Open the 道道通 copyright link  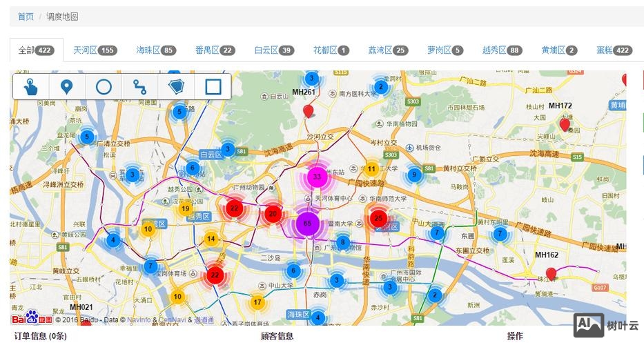coord(204,319)
